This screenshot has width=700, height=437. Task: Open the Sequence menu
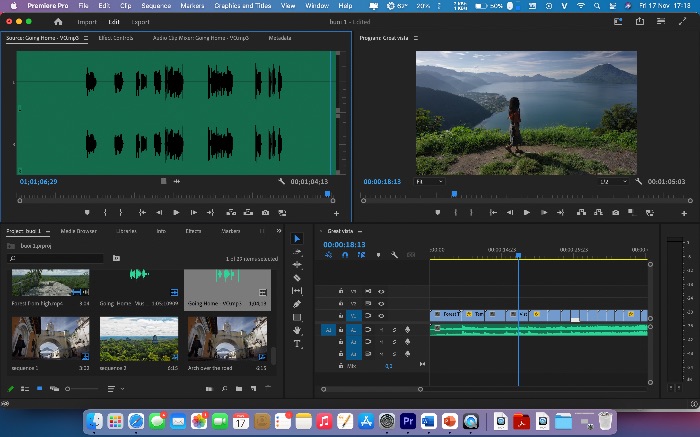156,6
